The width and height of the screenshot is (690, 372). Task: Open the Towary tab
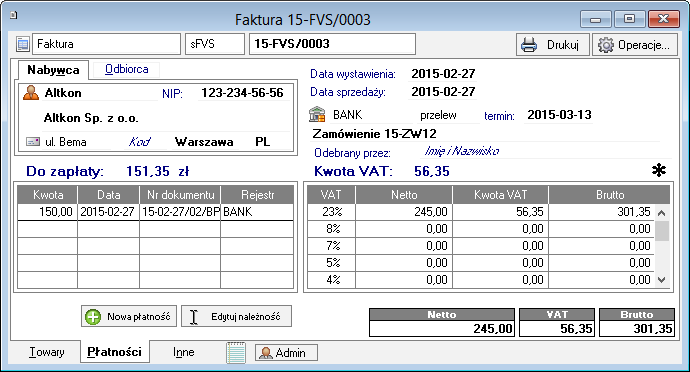coord(47,352)
